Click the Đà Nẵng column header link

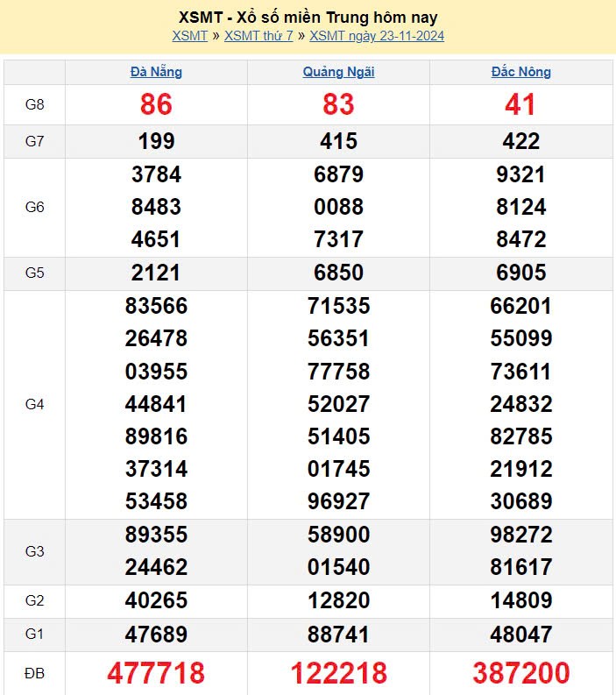156,72
